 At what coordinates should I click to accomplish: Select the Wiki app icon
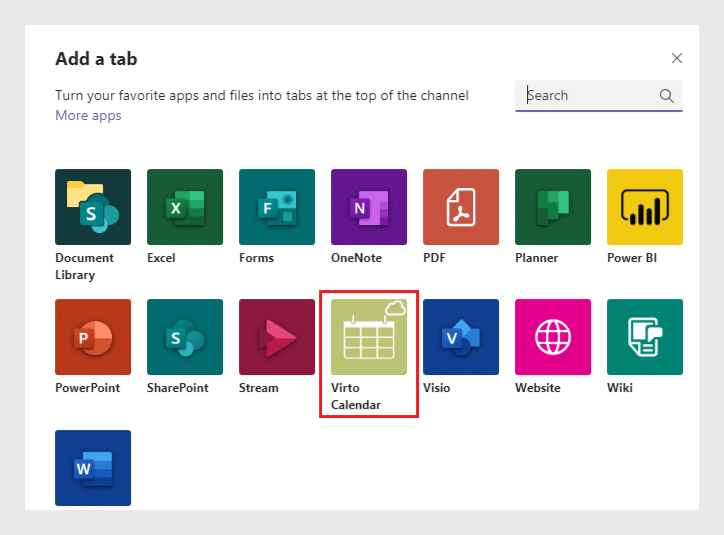coord(645,337)
